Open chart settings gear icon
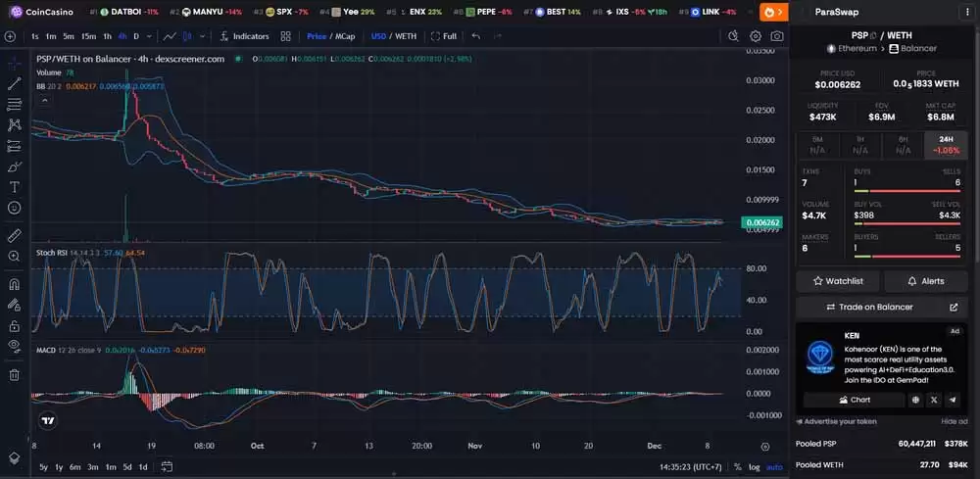This screenshot has height=479, width=980. pos(756,36)
